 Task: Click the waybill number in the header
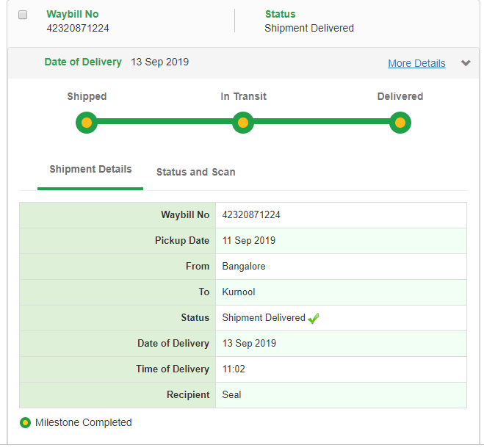[78, 28]
